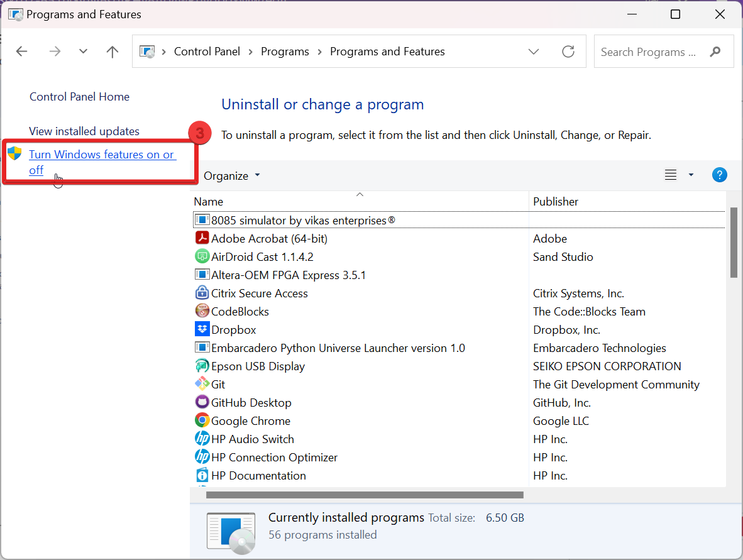Viewport: 743px width, 560px height.
Task: Select the Sand Studio publisher cell
Action: [x=563, y=257]
